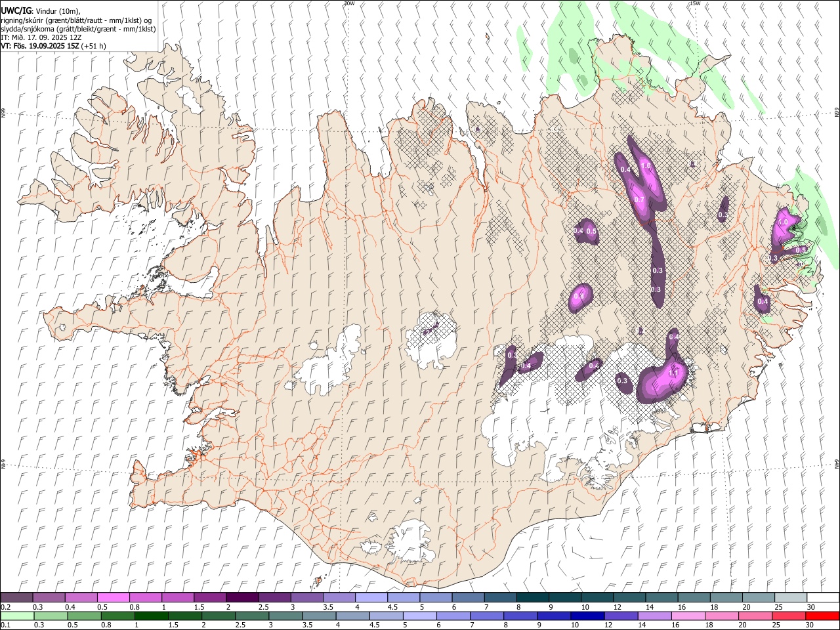Image resolution: width=840 pixels, height=630 pixels.
Task: Click the 0.7 snowfall value label
Action: (639, 199)
